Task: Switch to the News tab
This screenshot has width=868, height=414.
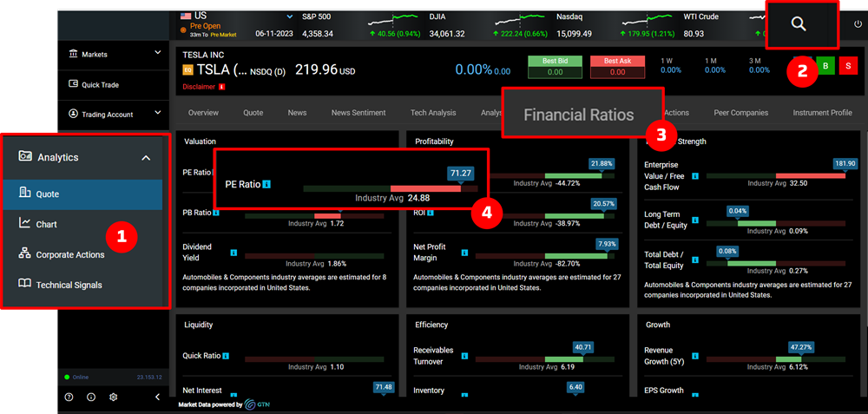Action: tap(297, 112)
